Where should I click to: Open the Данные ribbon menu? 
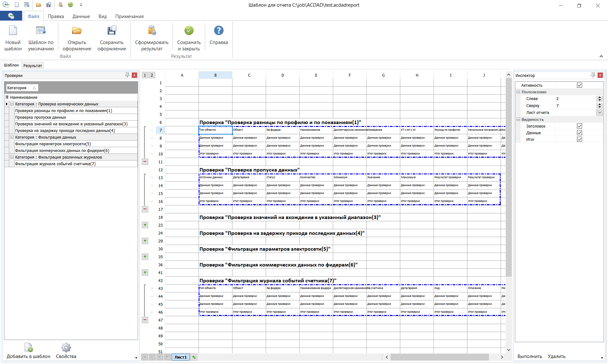coord(81,16)
